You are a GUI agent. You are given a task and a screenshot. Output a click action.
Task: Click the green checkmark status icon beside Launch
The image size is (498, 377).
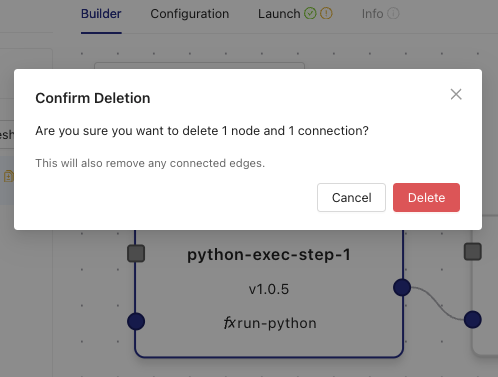(x=310, y=14)
